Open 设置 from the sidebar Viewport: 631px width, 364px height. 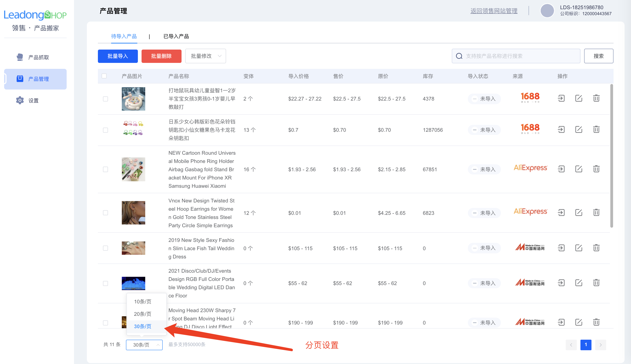point(33,100)
